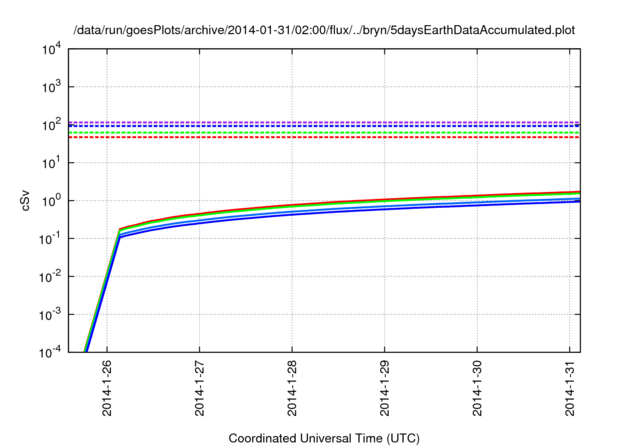Click the 10^-1 y-axis tick label
This screenshot has height=448, width=640.
point(50,239)
